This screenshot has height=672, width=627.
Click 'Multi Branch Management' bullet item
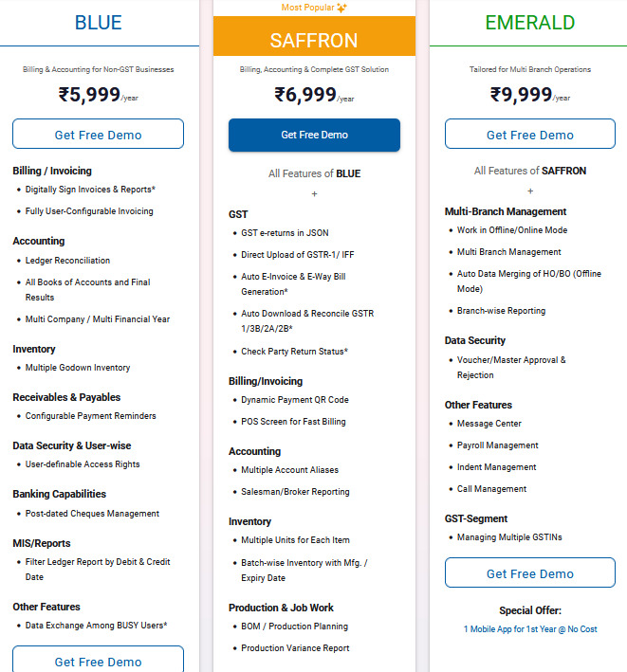509,252
